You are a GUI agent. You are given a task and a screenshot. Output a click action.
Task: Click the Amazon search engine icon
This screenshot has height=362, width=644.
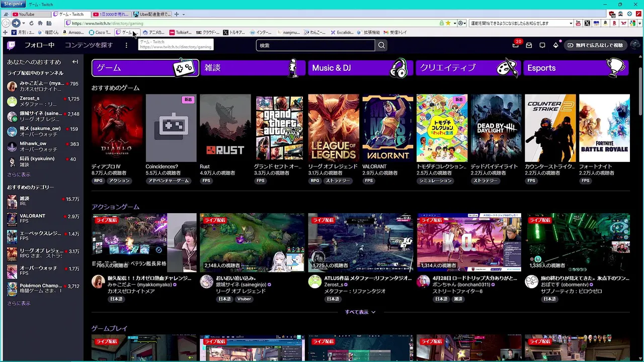(x=605, y=23)
